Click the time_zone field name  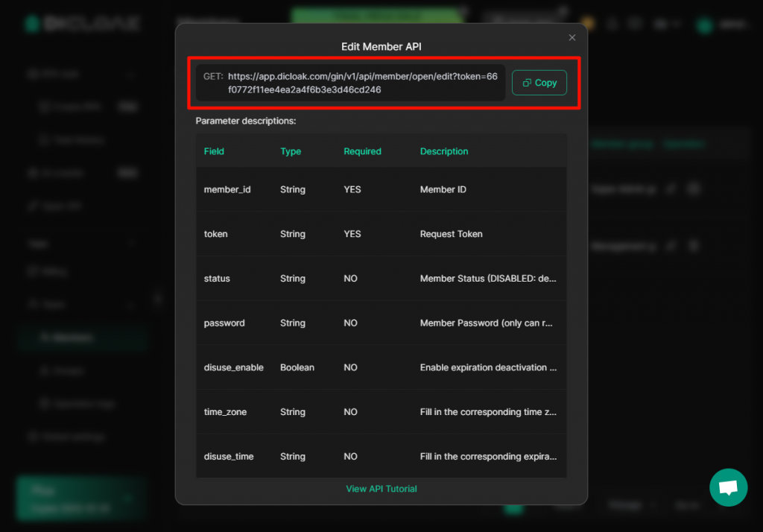[x=225, y=412]
